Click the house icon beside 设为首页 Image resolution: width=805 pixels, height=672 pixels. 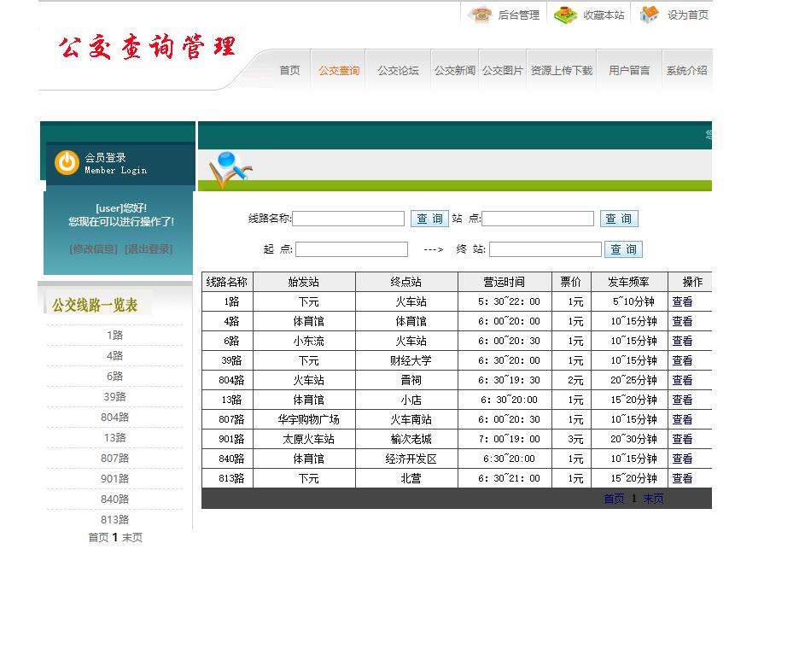coord(648,14)
